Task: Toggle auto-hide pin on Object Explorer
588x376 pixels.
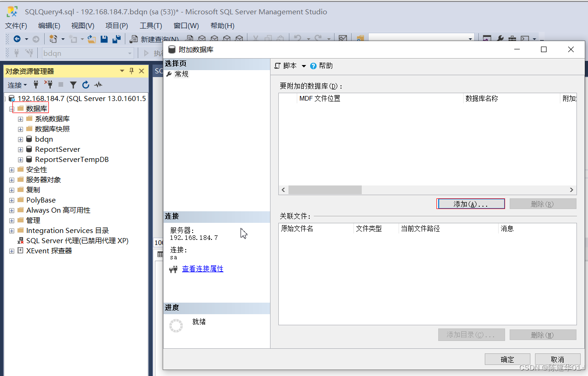Action: 132,71
